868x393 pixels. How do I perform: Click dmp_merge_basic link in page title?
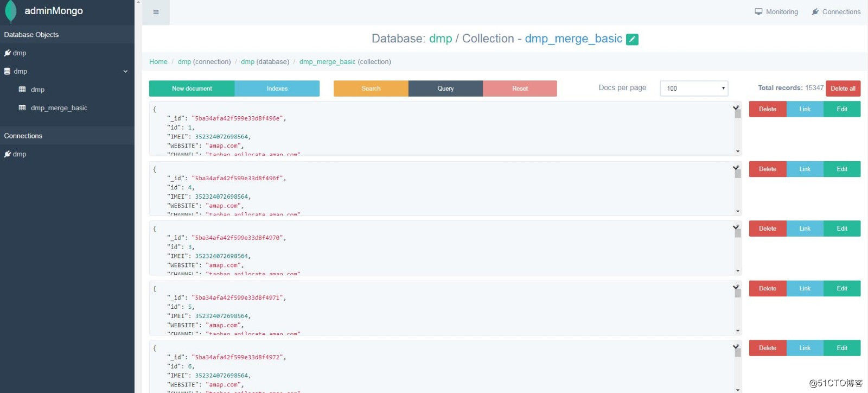[573, 39]
